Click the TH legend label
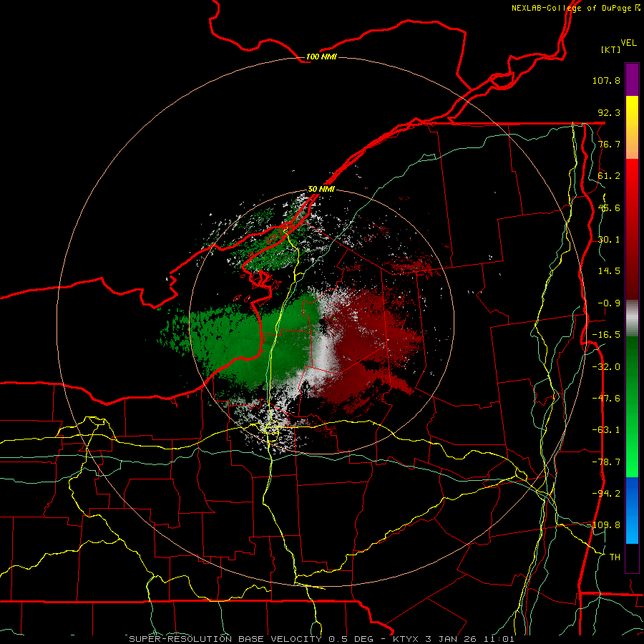The height and width of the screenshot is (644, 644). (615, 557)
